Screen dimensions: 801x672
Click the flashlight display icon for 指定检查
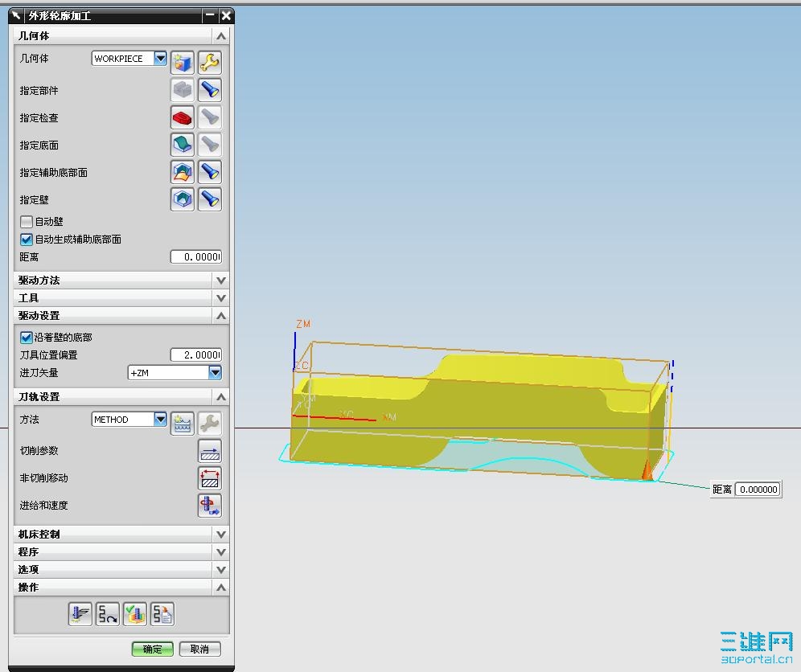(x=209, y=117)
